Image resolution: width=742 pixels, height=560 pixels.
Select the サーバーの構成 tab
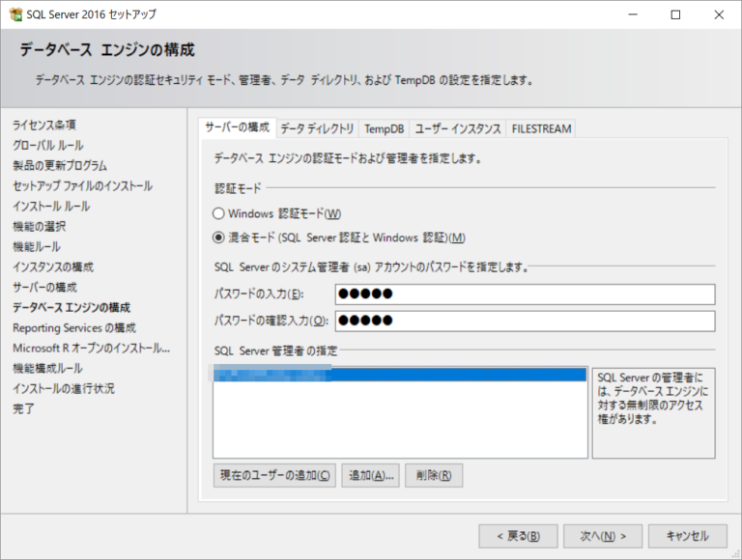[x=238, y=128]
